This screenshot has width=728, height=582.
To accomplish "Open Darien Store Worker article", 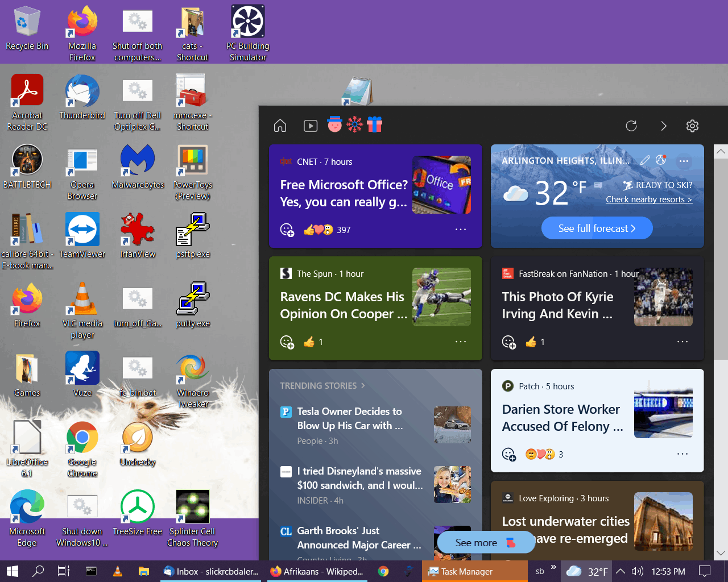I will (x=562, y=418).
